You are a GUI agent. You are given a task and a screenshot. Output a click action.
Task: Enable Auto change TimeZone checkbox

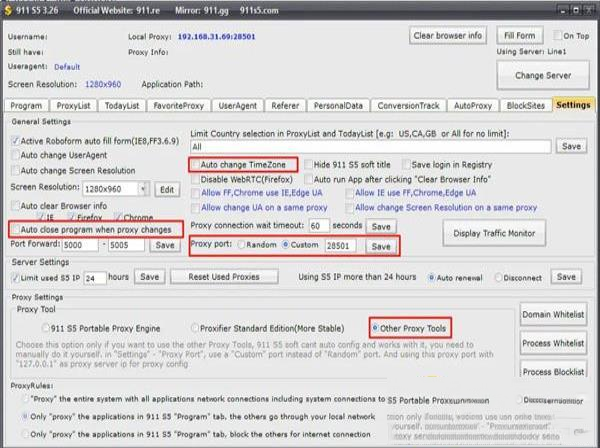pos(197,164)
